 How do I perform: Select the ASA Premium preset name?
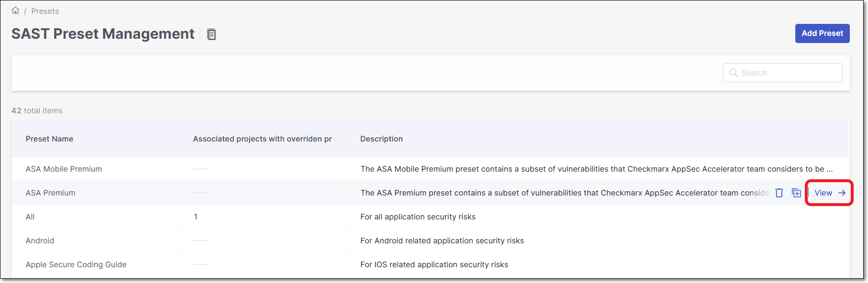pos(50,193)
